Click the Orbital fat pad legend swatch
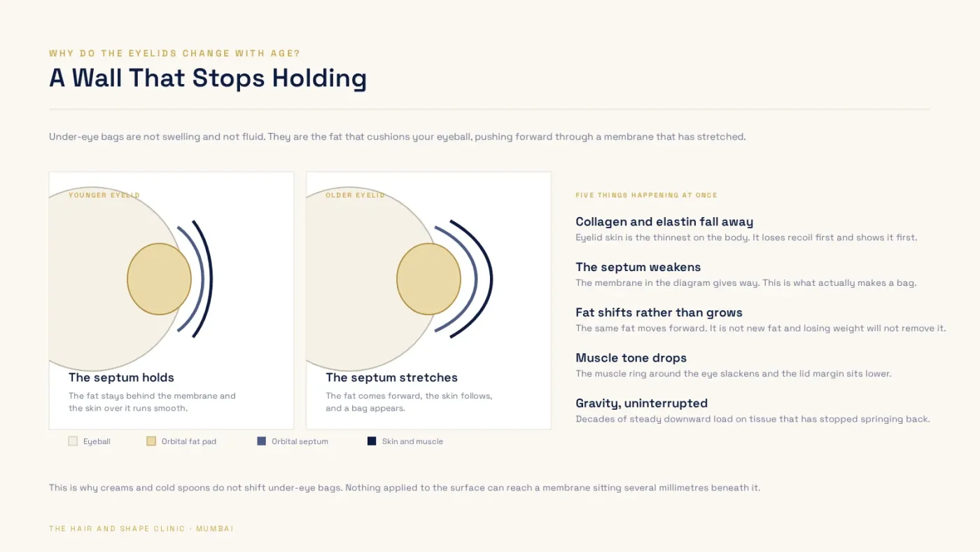This screenshot has height=552, width=980. tap(151, 441)
